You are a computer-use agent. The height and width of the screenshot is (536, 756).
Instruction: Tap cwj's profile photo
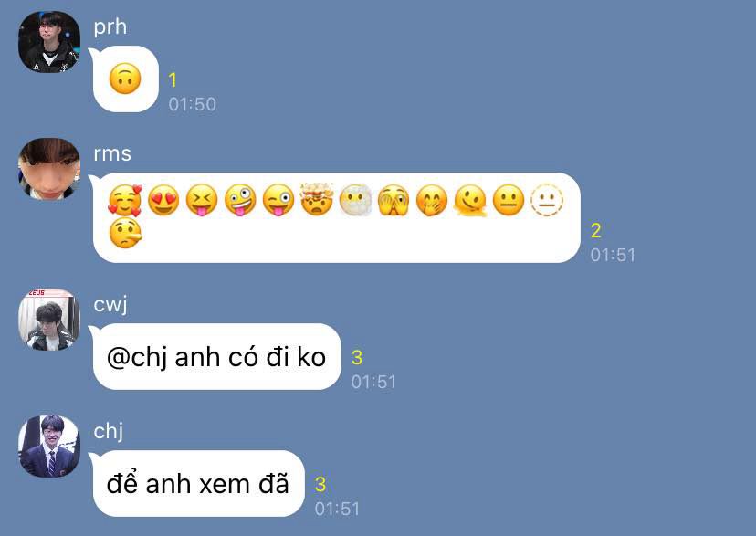(49, 320)
